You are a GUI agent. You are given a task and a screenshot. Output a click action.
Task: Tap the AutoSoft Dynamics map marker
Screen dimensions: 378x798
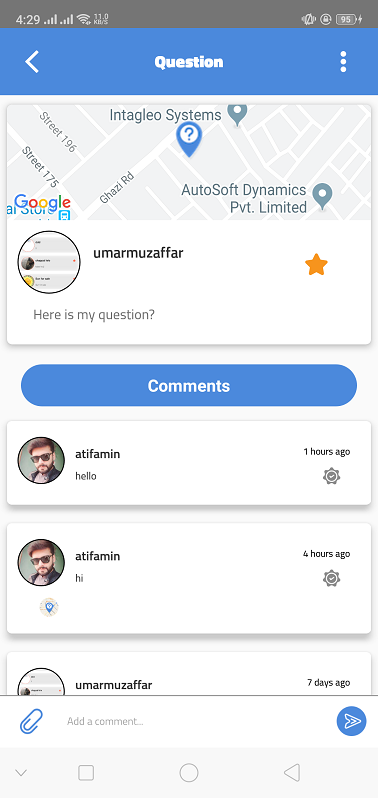click(x=322, y=197)
